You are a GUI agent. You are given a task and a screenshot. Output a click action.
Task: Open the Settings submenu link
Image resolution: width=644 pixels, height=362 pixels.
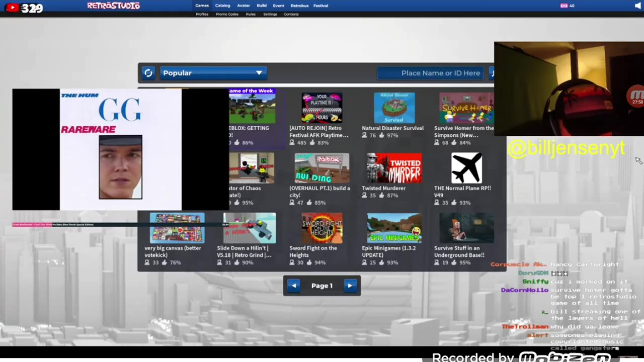[270, 14]
